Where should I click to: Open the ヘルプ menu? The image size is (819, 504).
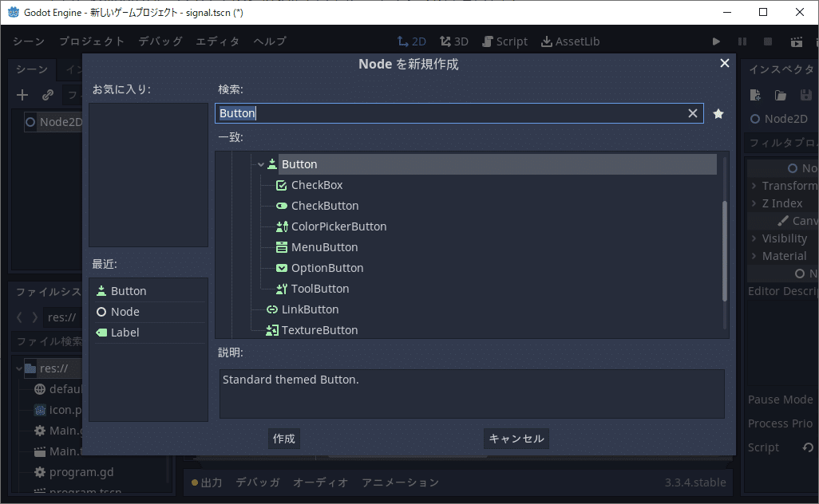click(x=270, y=41)
